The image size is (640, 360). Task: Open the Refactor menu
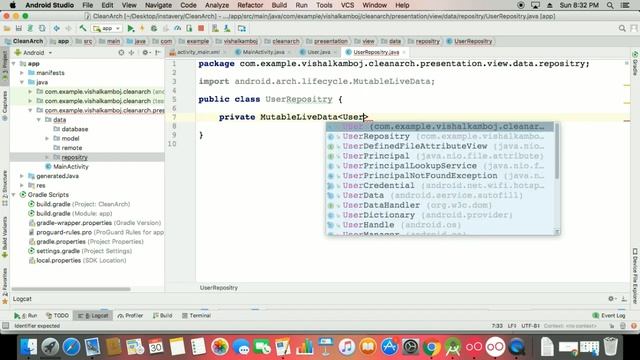coord(250,5)
